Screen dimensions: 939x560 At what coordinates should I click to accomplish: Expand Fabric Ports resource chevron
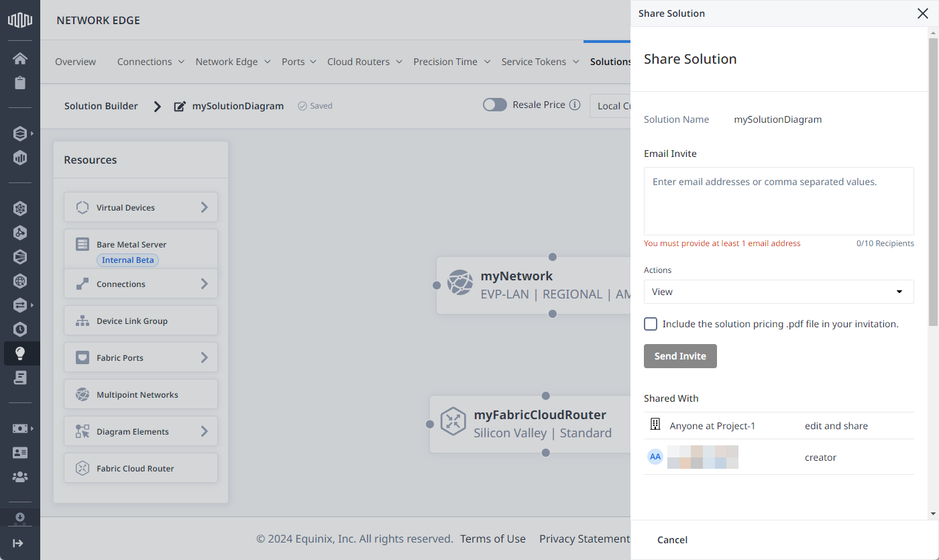205,357
